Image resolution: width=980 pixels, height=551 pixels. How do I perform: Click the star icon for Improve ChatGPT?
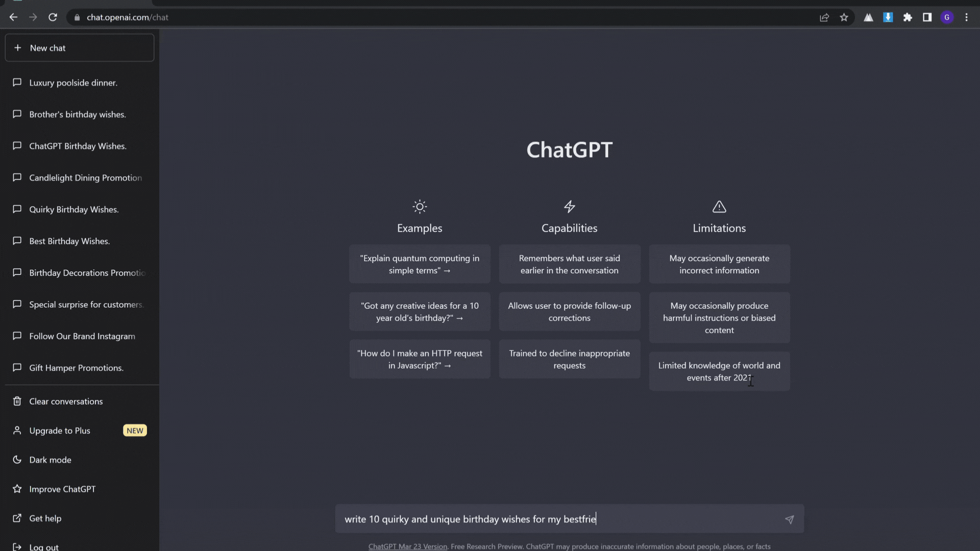tap(17, 489)
